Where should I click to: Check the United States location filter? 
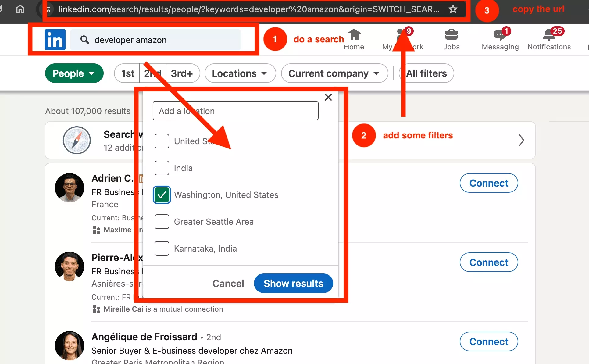[162, 141]
